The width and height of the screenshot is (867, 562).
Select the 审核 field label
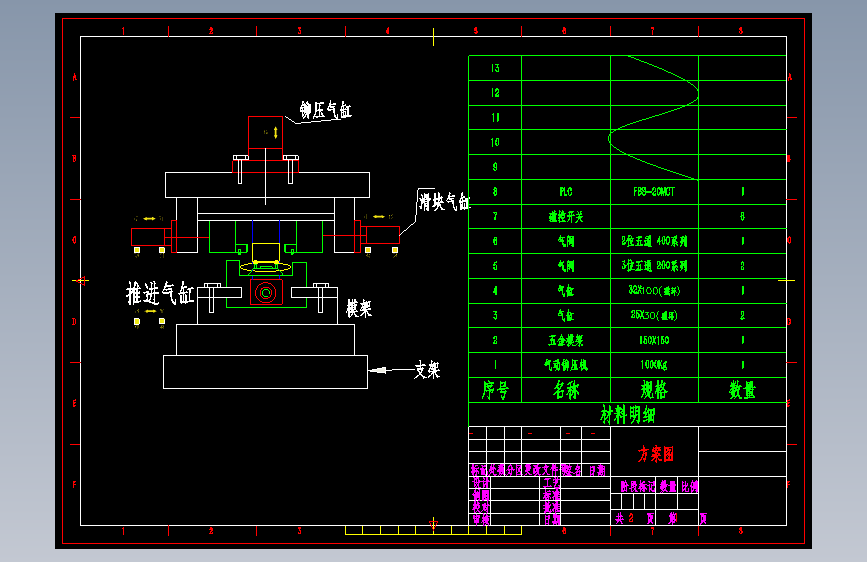[480, 519]
